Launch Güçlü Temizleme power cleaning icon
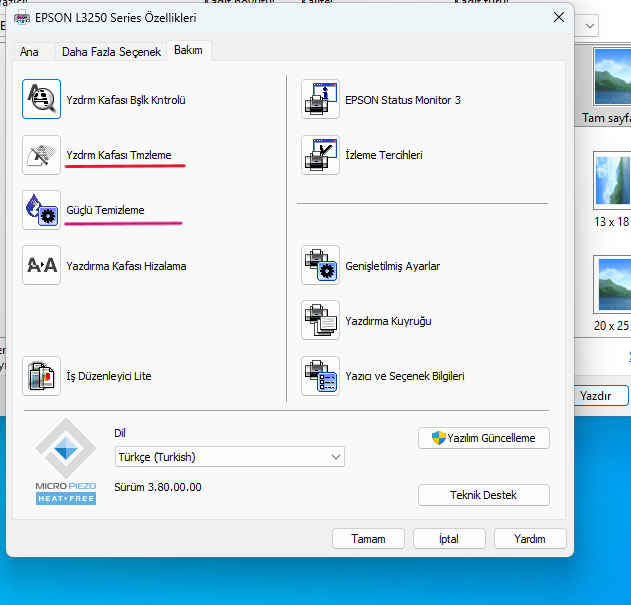The width and height of the screenshot is (631, 605). point(41,210)
